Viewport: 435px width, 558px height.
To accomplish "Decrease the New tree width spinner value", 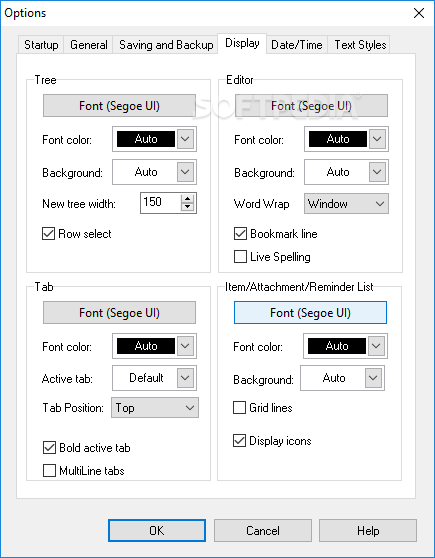I will click(188, 207).
